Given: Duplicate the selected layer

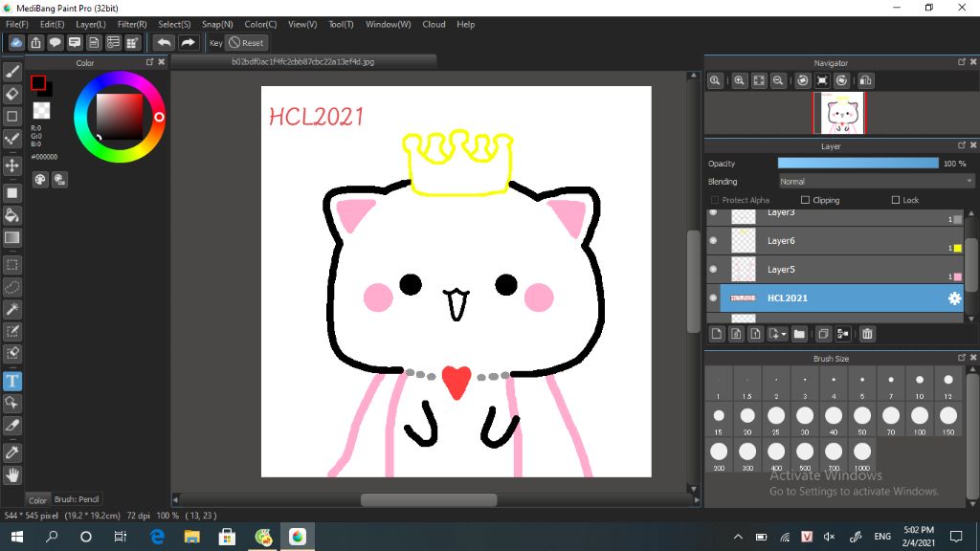Looking at the screenshot, I should pos(823,334).
